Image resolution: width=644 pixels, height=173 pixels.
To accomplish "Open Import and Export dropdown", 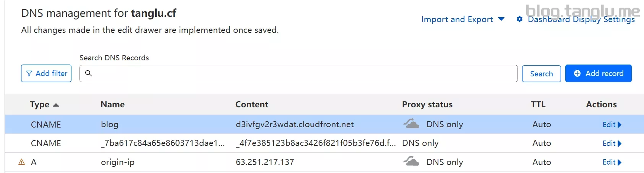I will click(x=463, y=19).
